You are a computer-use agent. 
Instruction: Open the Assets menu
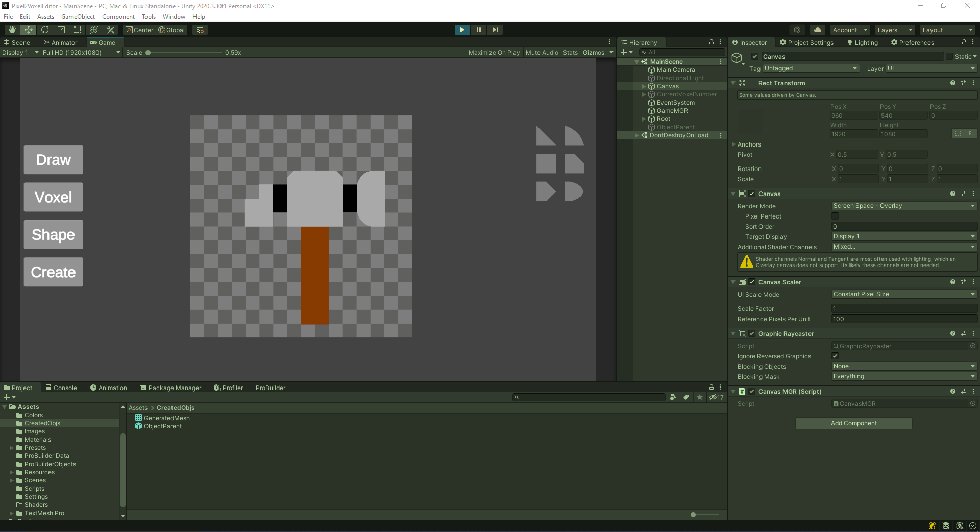pos(45,17)
